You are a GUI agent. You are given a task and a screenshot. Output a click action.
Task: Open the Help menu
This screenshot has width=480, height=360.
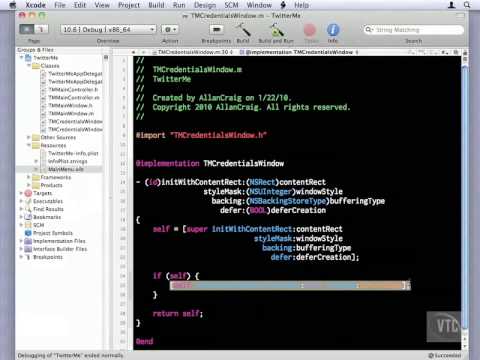tap(301, 5)
